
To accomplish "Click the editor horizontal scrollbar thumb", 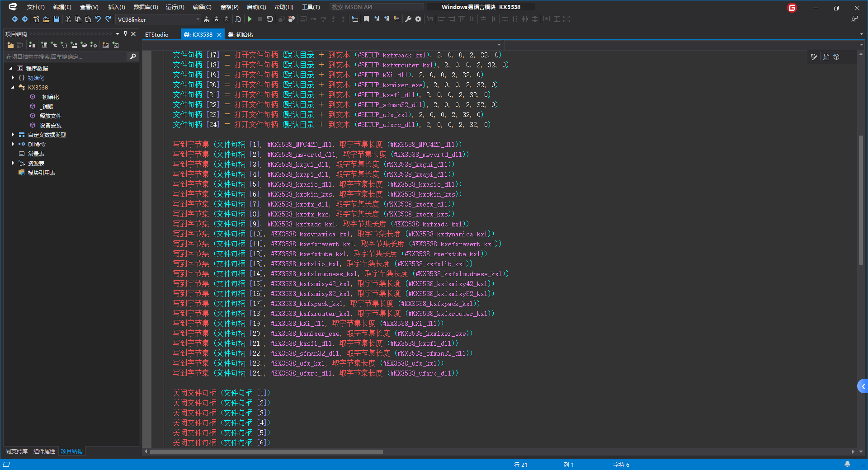I will (266, 451).
